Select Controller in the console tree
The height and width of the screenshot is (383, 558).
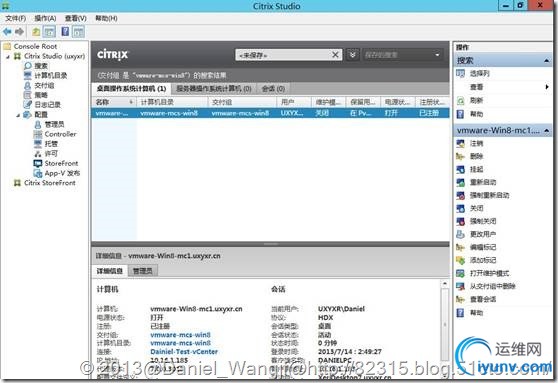(60, 134)
